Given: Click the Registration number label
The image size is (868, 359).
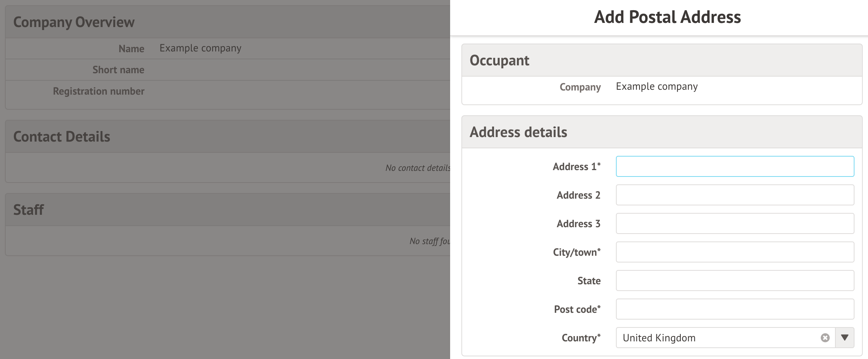Looking at the screenshot, I should (99, 91).
